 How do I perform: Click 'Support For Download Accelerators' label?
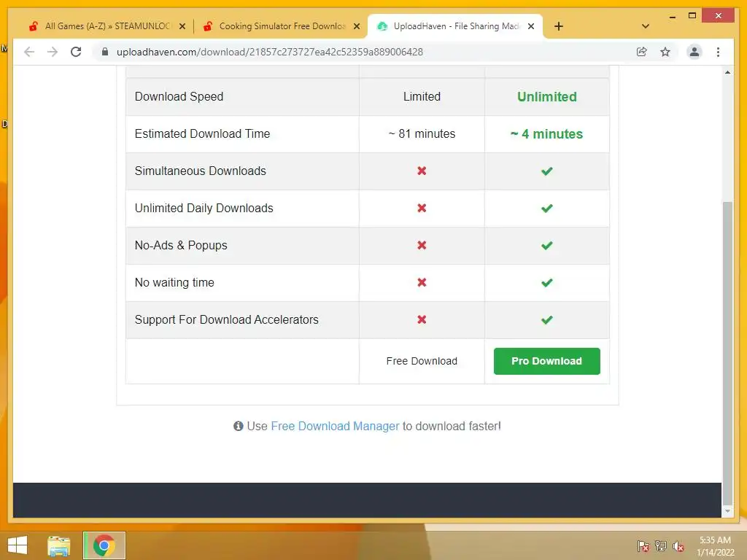tap(227, 319)
